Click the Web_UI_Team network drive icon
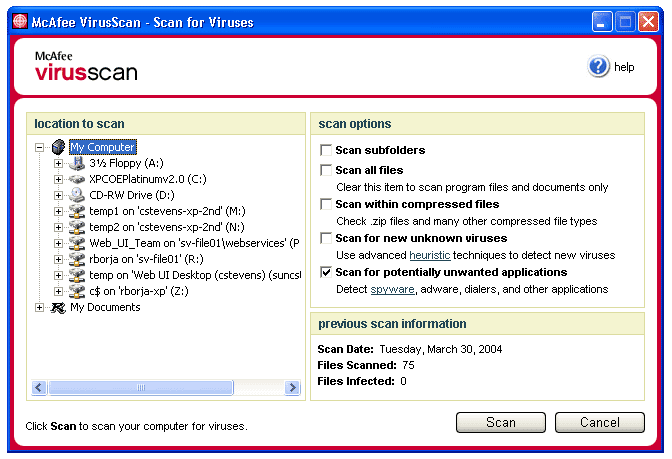This screenshot has width=672, height=459. click(77, 243)
